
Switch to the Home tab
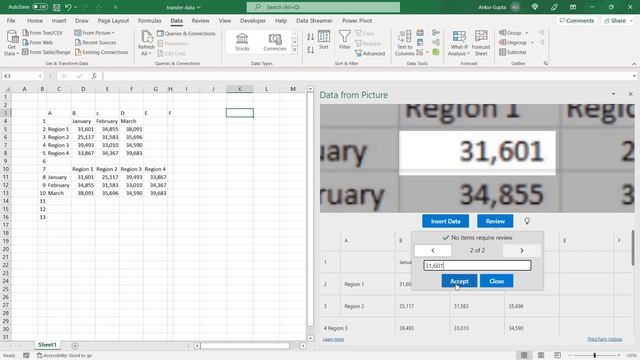(35, 20)
